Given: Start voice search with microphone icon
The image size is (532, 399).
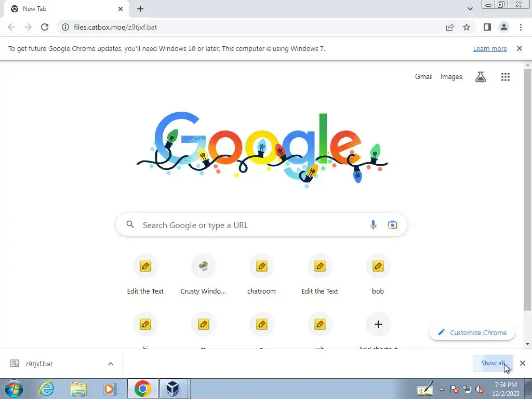Looking at the screenshot, I should [373, 224].
